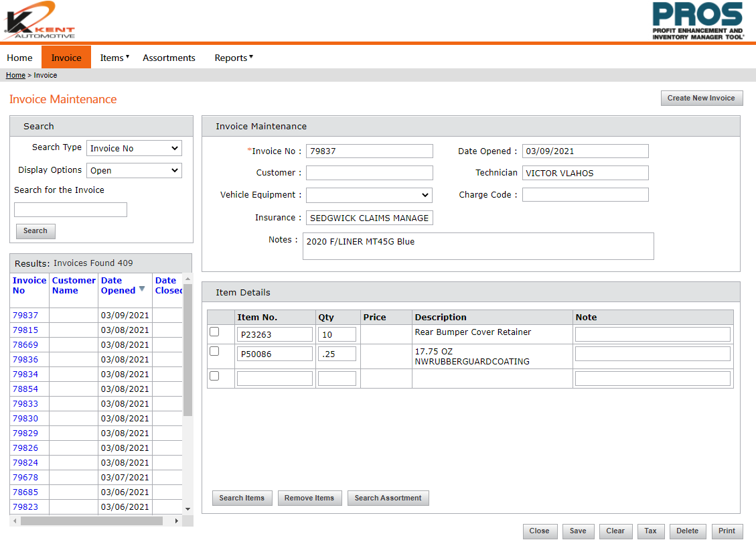Open the Search Type dropdown
The image size is (756, 542).
pyautogui.click(x=134, y=148)
